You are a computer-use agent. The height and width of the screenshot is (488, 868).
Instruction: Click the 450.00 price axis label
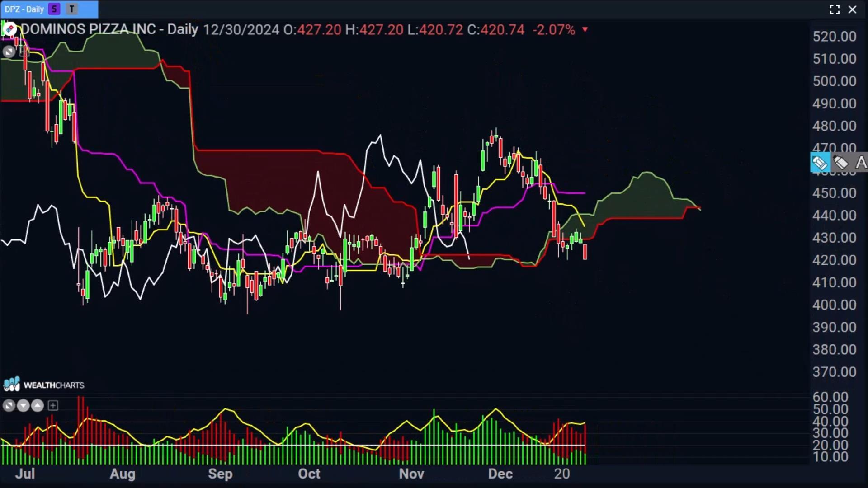click(x=834, y=193)
